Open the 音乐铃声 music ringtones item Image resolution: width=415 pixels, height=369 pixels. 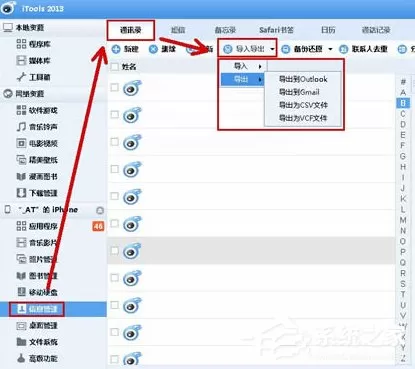click(37, 127)
